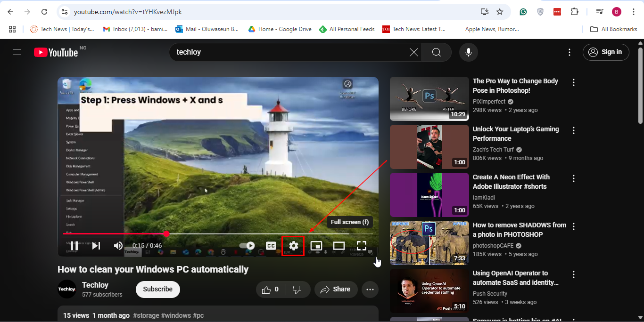Go back in the browser
The height and width of the screenshot is (322, 644).
10,12
